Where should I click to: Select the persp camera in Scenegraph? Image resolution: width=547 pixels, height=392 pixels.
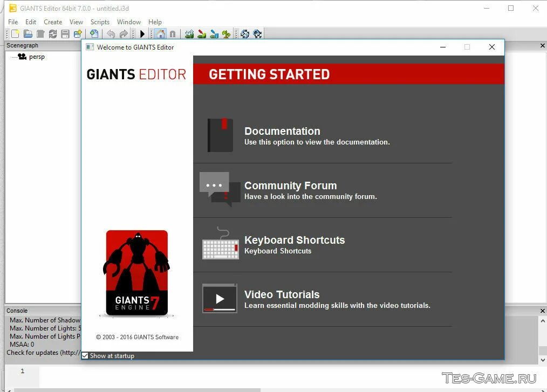point(37,57)
